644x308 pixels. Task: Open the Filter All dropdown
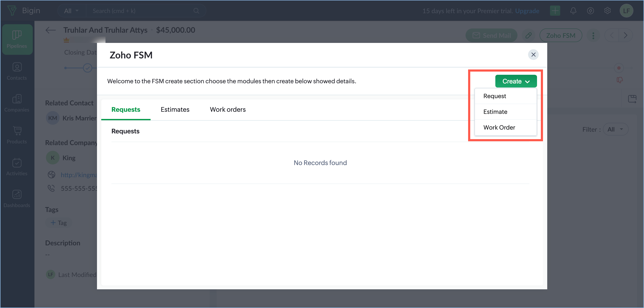(x=615, y=129)
